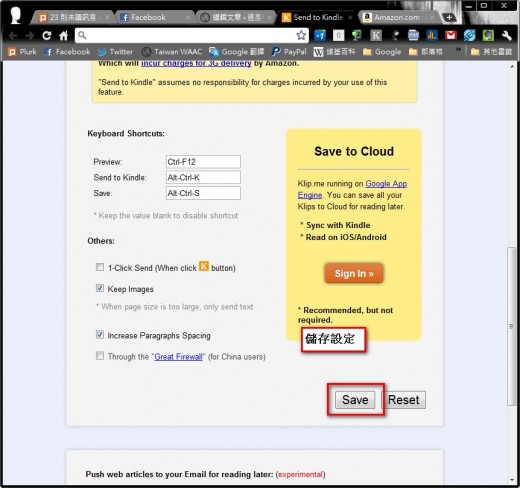Screen dimensions: 520x488
Task: Open the Gmail checker extension icon
Action: tap(451, 35)
